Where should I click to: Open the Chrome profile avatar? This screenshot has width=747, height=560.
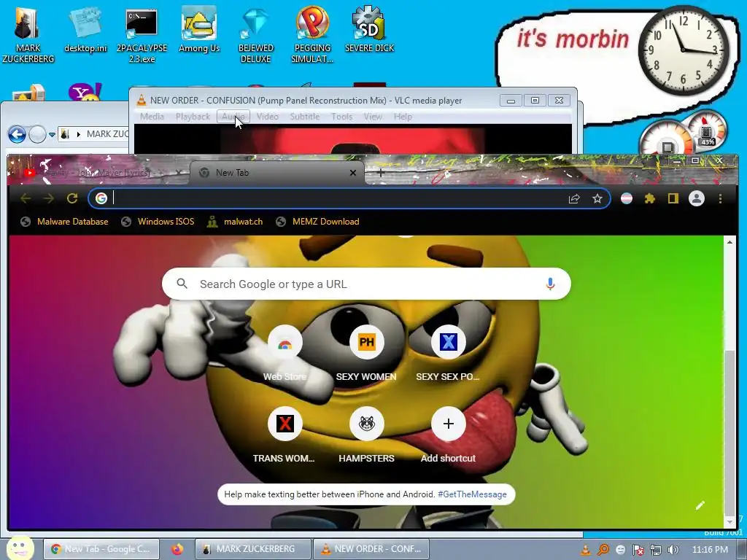click(x=697, y=198)
